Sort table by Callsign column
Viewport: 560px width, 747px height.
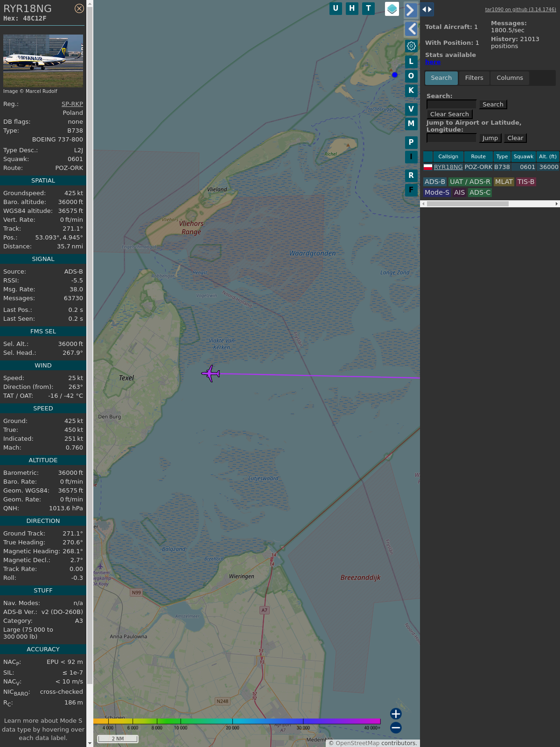tap(448, 157)
